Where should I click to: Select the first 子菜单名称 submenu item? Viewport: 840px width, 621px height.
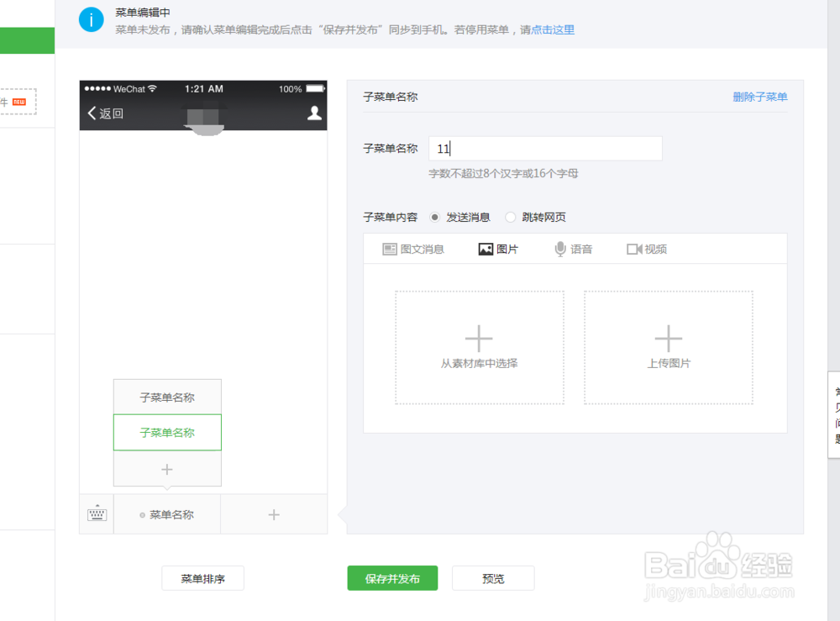click(167, 397)
